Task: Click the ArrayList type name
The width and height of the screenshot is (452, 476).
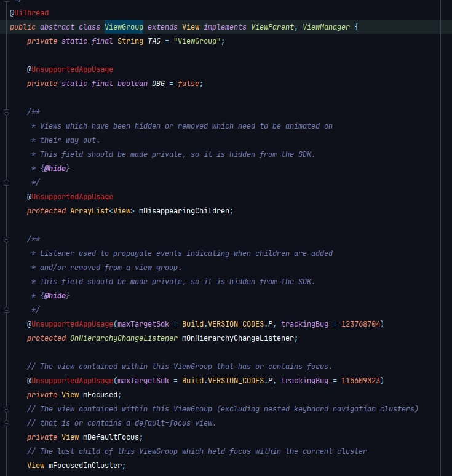Action: pos(89,211)
